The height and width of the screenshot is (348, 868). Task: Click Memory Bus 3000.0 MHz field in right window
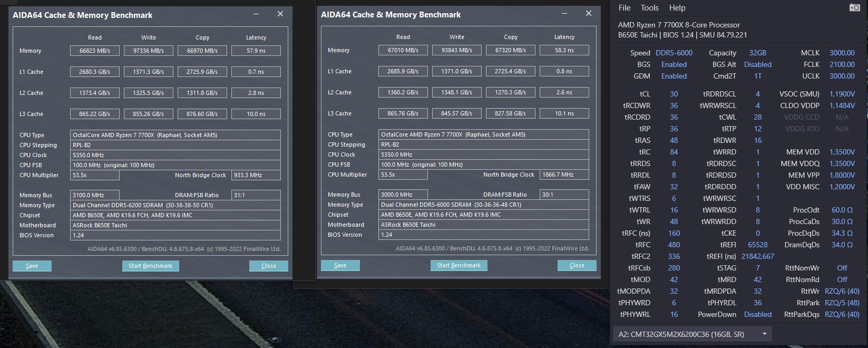pyautogui.click(x=403, y=195)
